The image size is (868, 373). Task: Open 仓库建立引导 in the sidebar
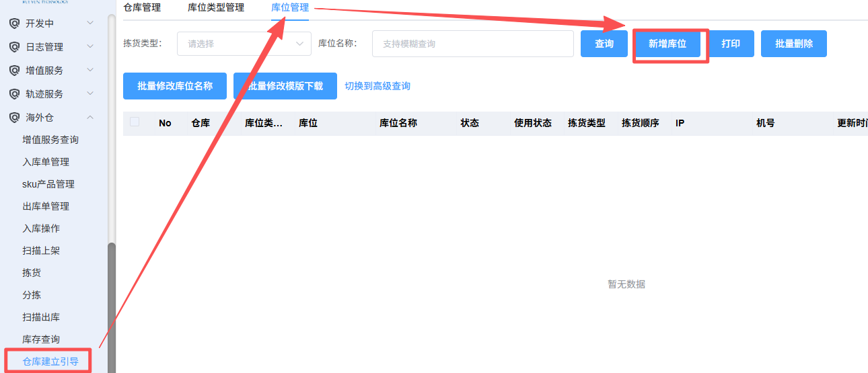pyautogui.click(x=50, y=362)
